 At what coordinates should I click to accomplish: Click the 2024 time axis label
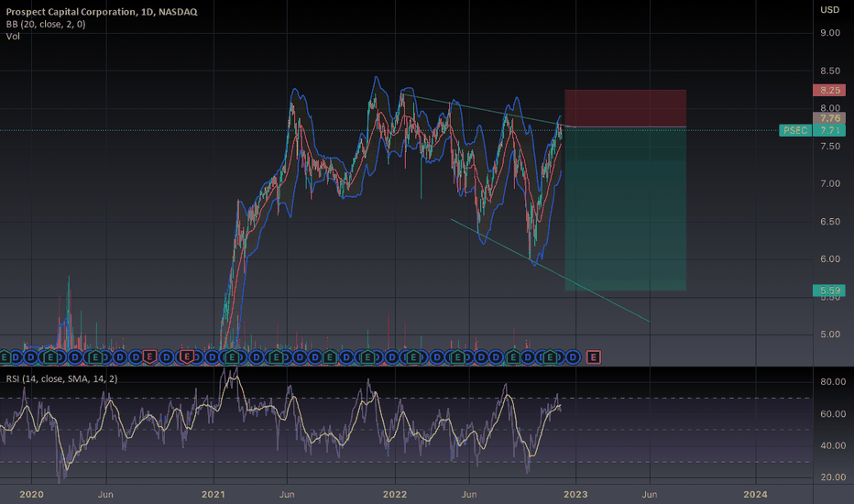tap(755, 494)
